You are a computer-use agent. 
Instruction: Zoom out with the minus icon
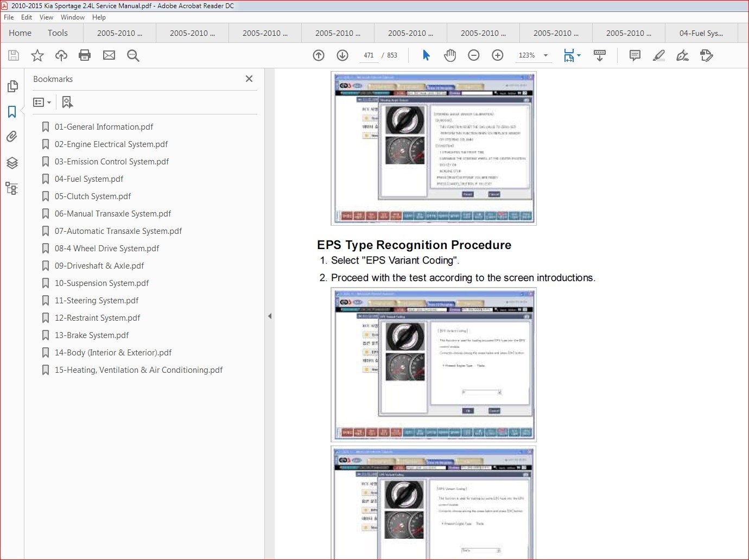474,55
